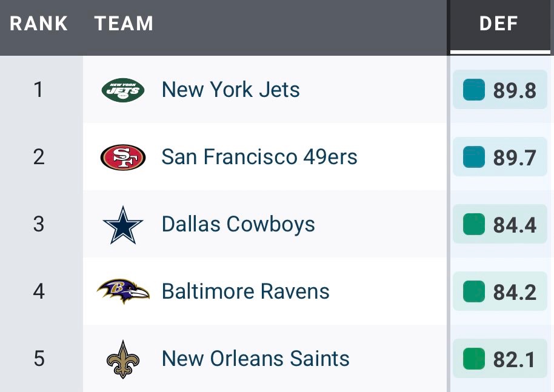554x392 pixels.
Task: Click rank number 3 cell
Action: [x=39, y=224]
